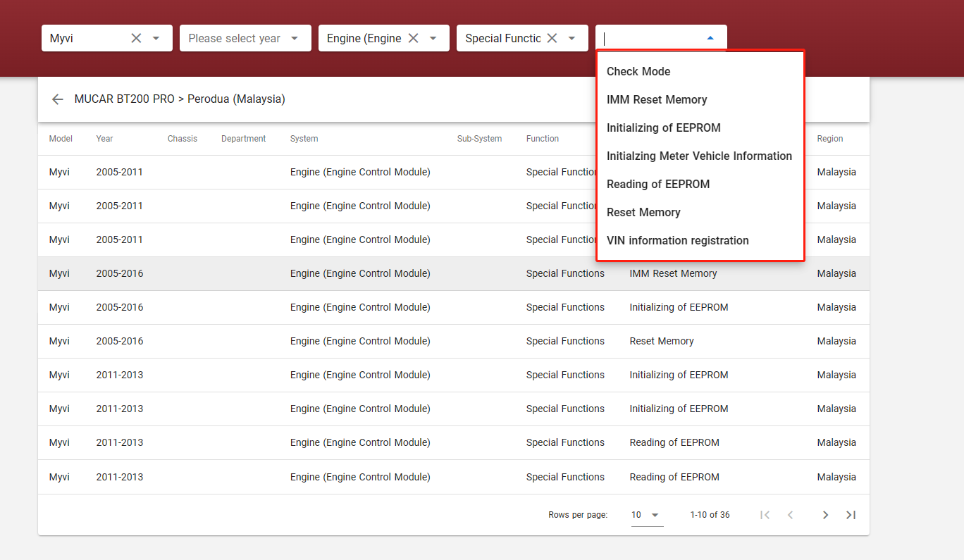Clear the Myvi model selection
Viewport: 964px width, 560px height.
pyautogui.click(x=137, y=38)
